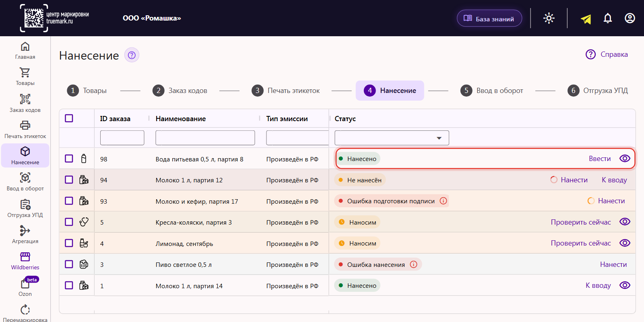This screenshot has height=322, width=644.
Task: Open Telegram paper plane icon
Action: (586, 19)
